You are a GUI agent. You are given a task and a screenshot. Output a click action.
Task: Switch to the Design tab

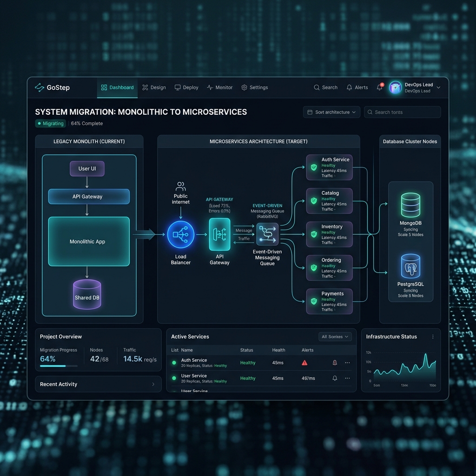pos(154,87)
